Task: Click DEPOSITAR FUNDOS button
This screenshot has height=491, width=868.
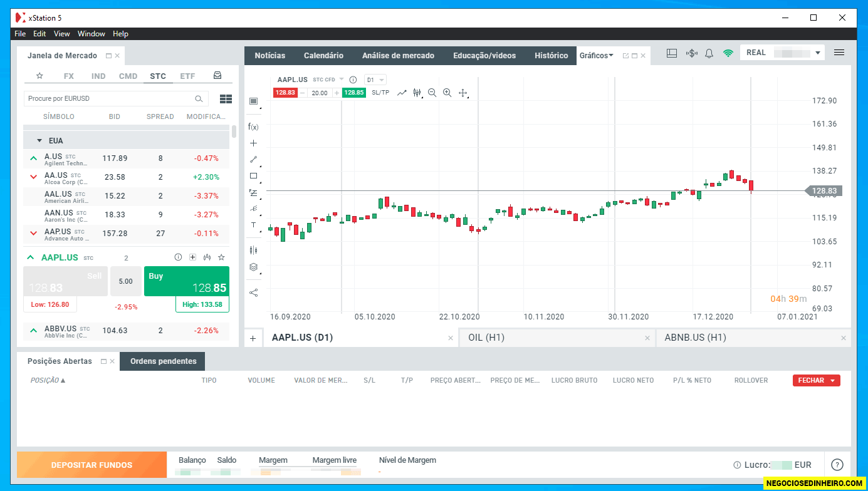Action: [x=92, y=465]
